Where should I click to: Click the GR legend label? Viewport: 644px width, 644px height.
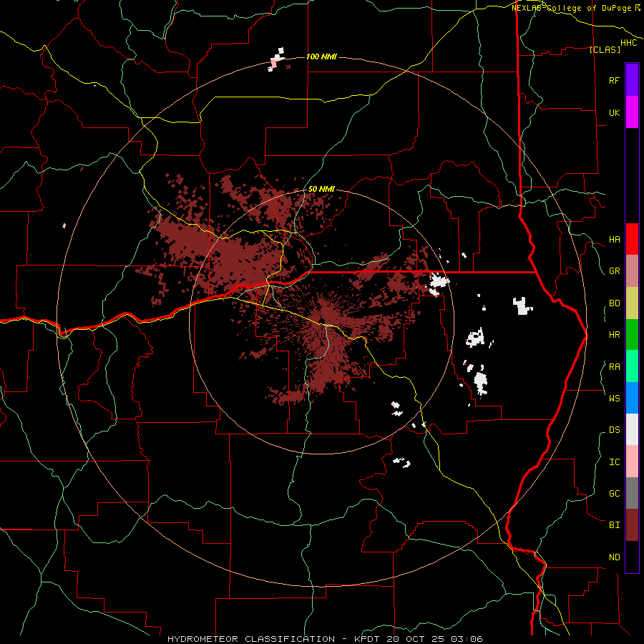tap(614, 271)
